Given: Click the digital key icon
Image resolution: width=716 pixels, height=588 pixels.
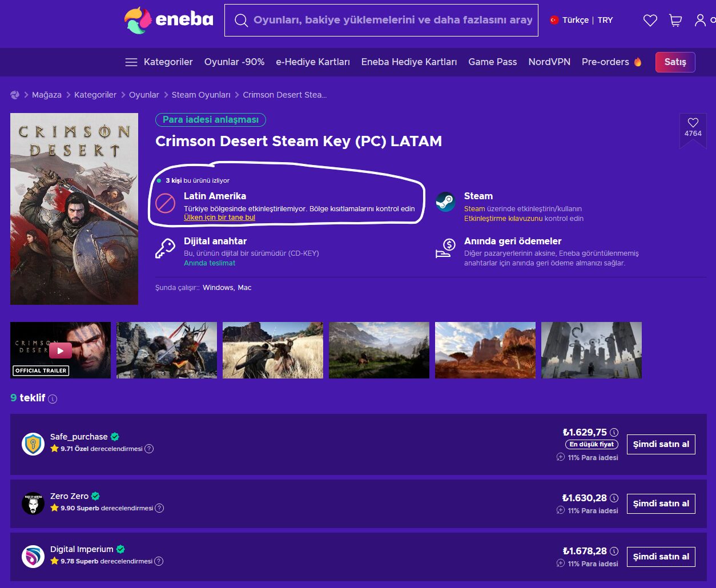Looking at the screenshot, I should 165,248.
